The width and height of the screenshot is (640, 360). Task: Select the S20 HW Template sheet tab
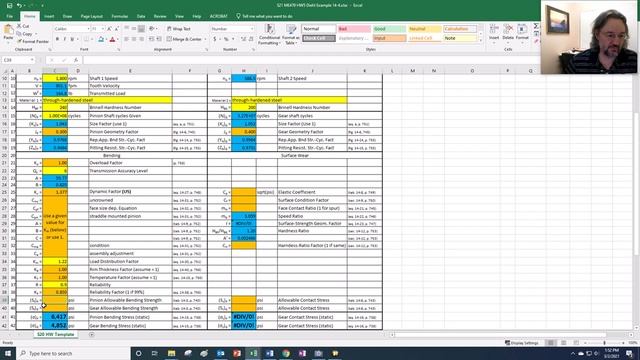click(56, 334)
